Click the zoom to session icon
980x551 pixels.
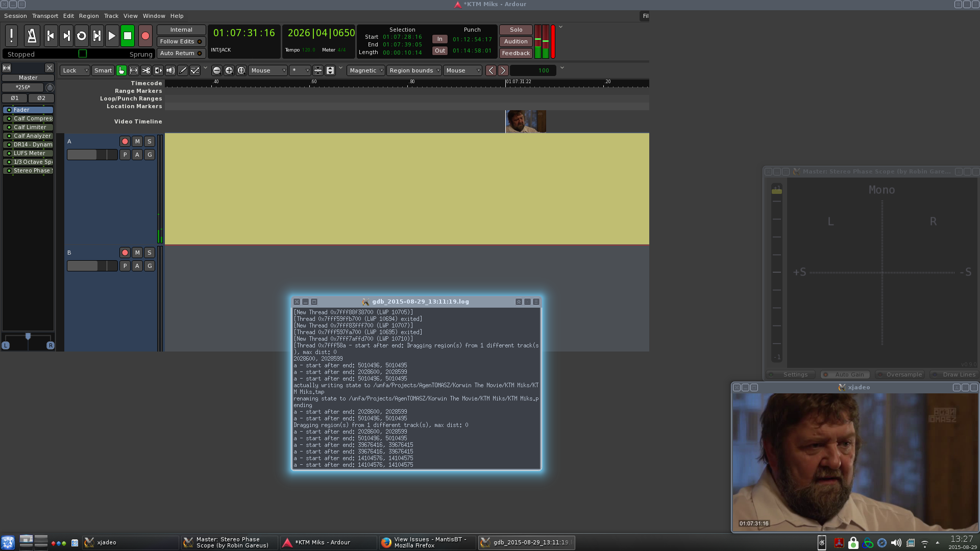point(241,70)
